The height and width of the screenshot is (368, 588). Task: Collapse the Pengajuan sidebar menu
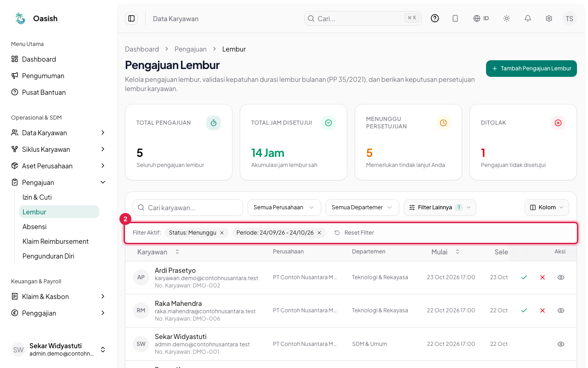pyautogui.click(x=59, y=183)
